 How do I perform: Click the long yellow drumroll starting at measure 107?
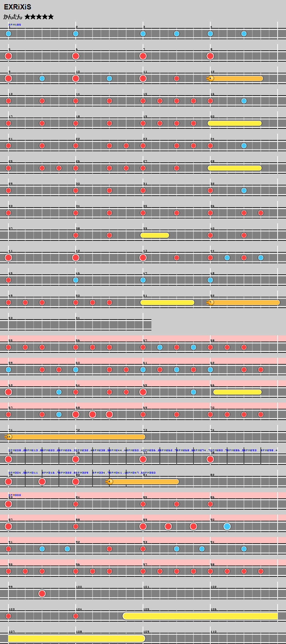[76, 638]
